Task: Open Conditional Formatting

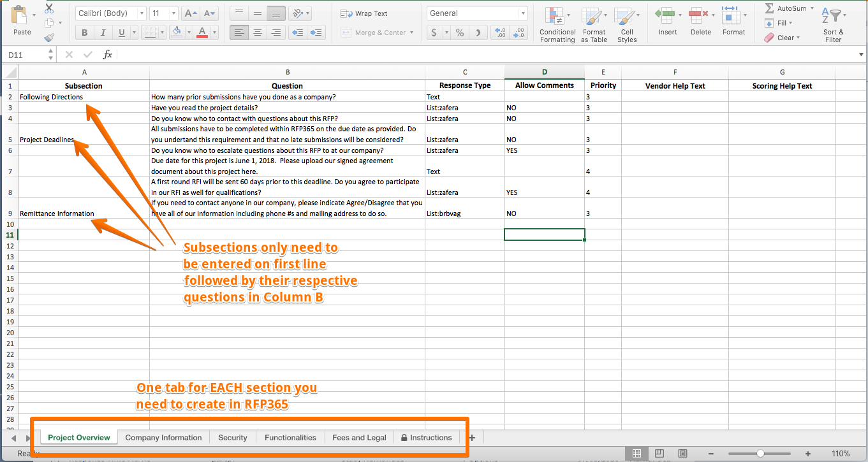Action: pyautogui.click(x=557, y=25)
